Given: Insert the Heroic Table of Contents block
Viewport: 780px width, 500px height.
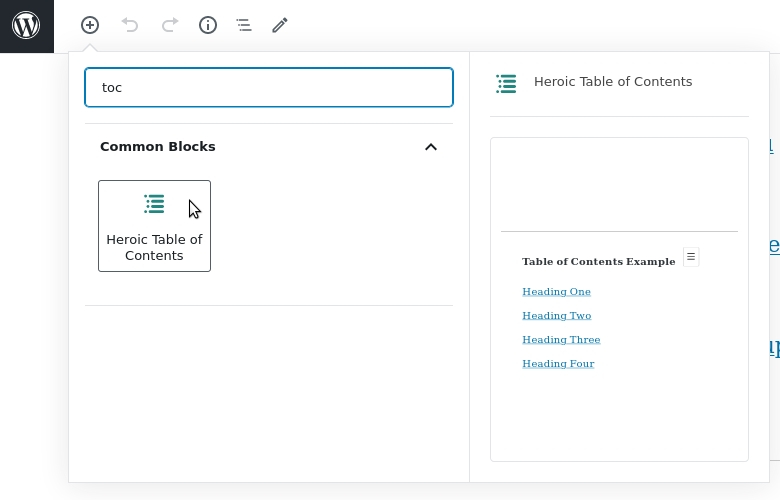Looking at the screenshot, I should pyautogui.click(x=154, y=226).
